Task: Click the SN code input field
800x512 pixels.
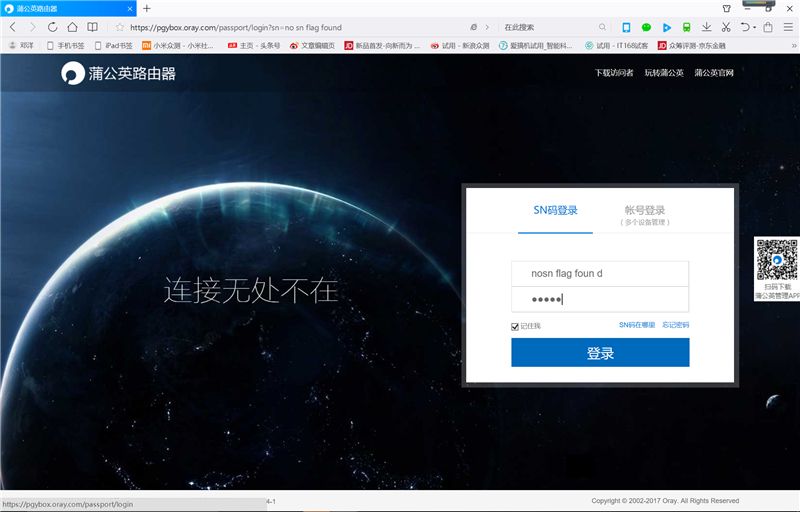Action: coord(600,273)
